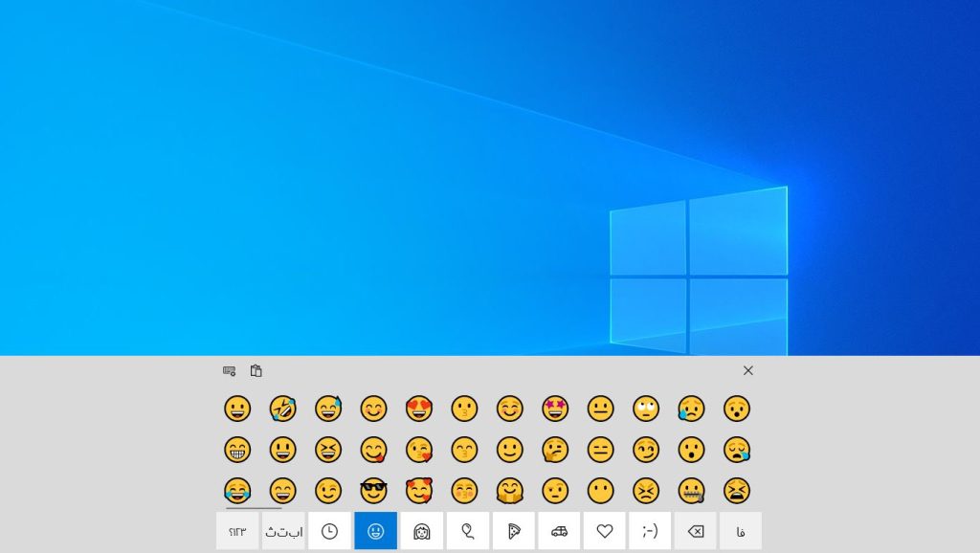Insert the heart eyes emoji
The image size is (980, 553).
pyautogui.click(x=419, y=409)
